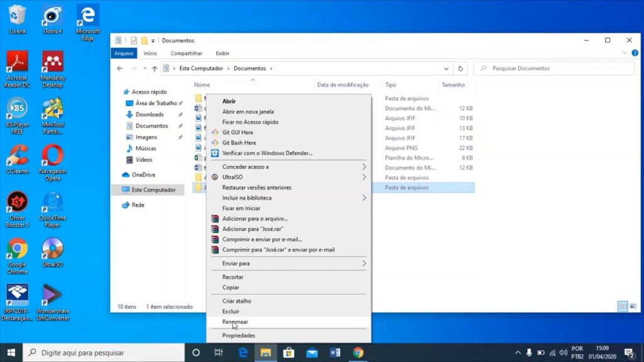This screenshot has width=644, height=362.
Task: Launch QuickTime Player desktop icon
Action: 53,209
